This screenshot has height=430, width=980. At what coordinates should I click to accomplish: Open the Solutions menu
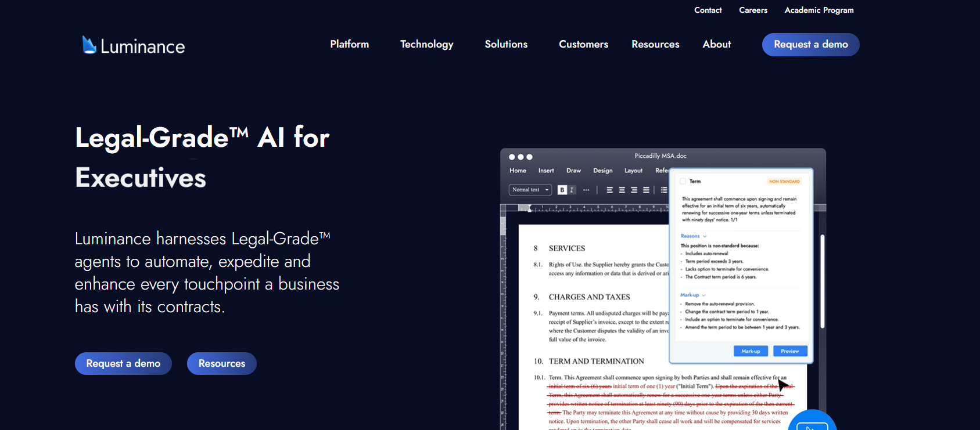coord(506,44)
